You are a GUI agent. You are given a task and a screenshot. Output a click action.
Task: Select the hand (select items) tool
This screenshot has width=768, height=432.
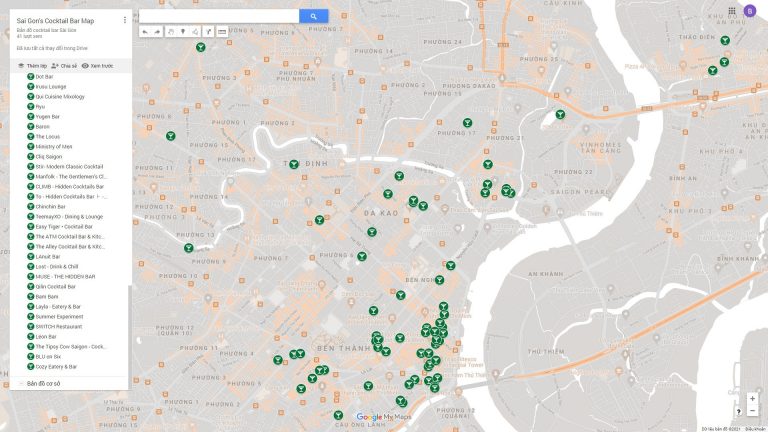(x=170, y=32)
